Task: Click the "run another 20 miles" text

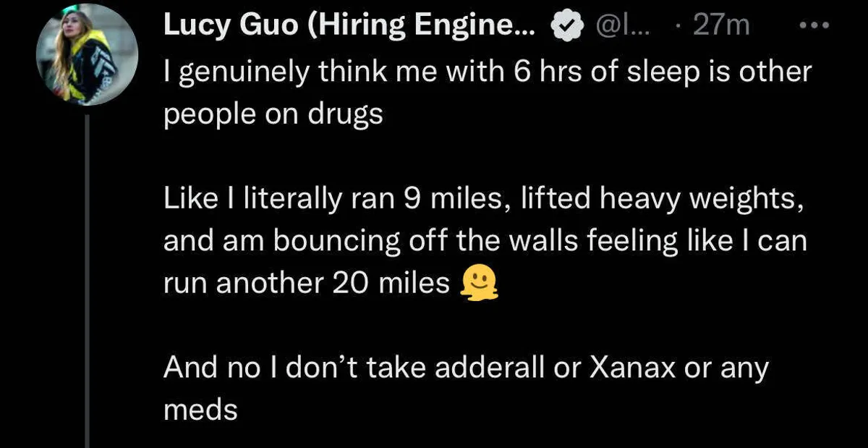Action: pyautogui.click(x=307, y=283)
